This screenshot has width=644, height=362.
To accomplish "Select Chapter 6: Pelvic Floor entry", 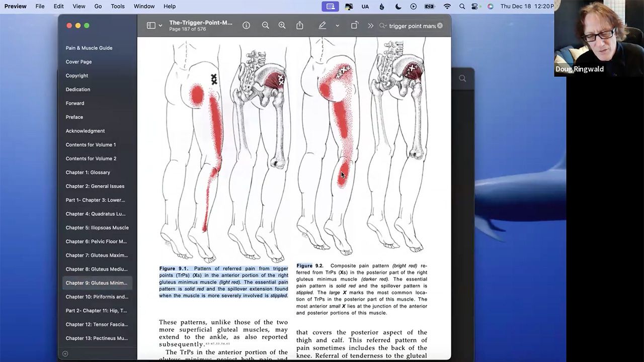I will (x=97, y=241).
